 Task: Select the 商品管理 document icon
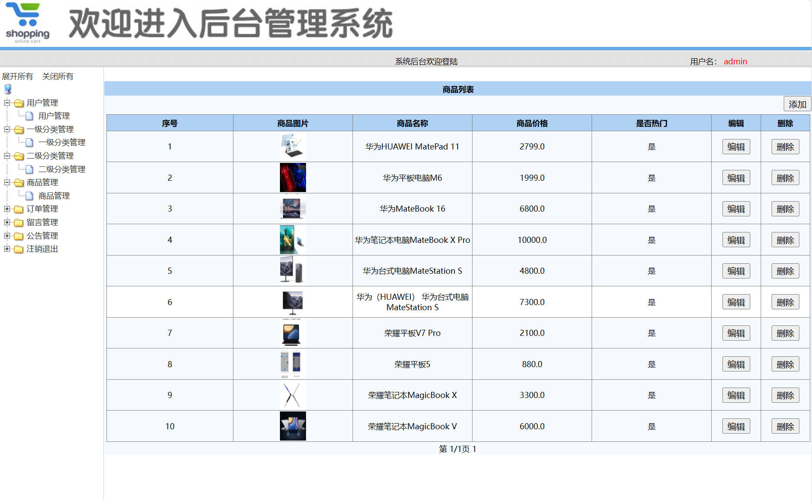(x=29, y=196)
